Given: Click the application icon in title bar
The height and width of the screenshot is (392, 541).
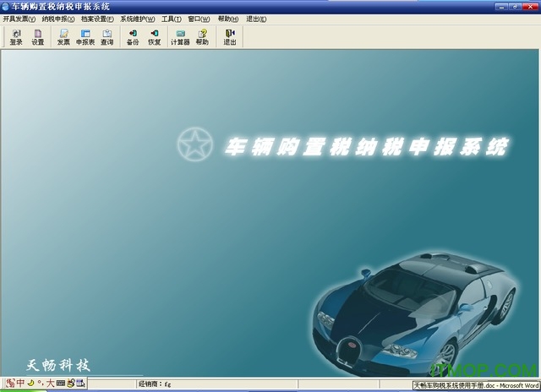Looking at the screenshot, I should pos(5,6).
